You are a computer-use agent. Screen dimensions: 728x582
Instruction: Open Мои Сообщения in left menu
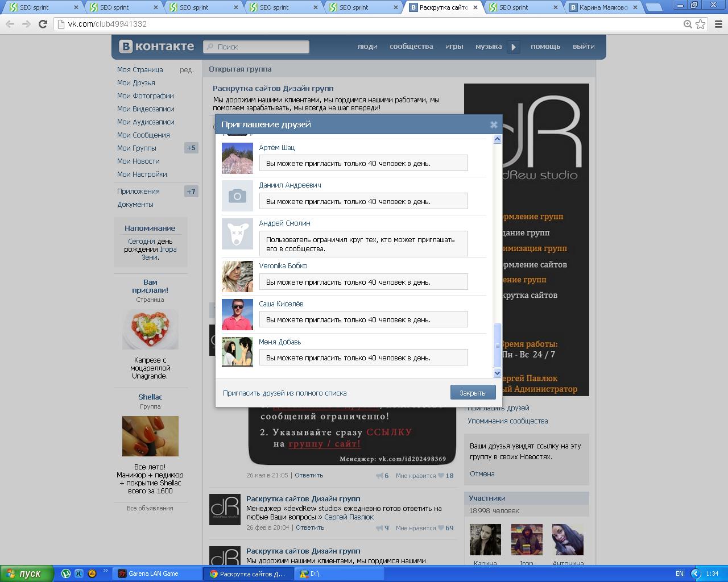point(143,135)
